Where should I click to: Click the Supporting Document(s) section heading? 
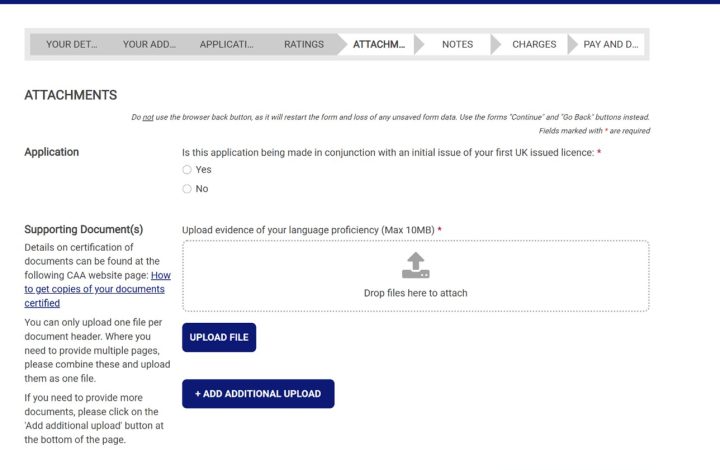tap(83, 230)
